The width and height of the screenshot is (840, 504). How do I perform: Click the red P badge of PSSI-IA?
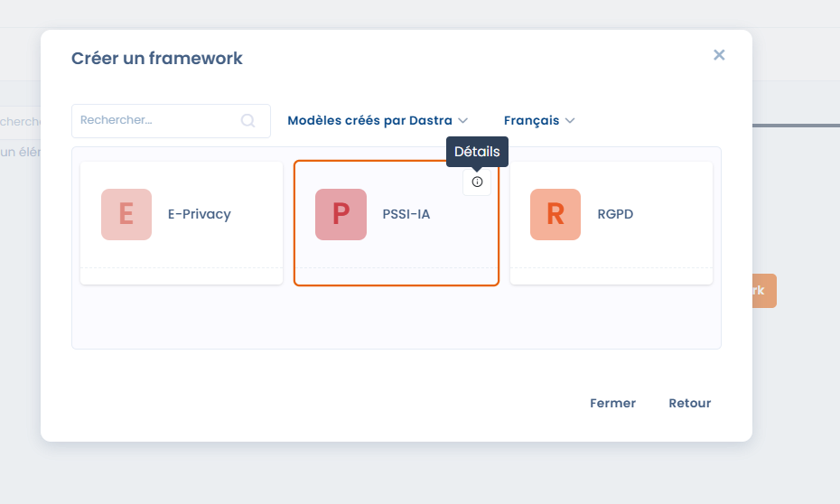(x=341, y=214)
